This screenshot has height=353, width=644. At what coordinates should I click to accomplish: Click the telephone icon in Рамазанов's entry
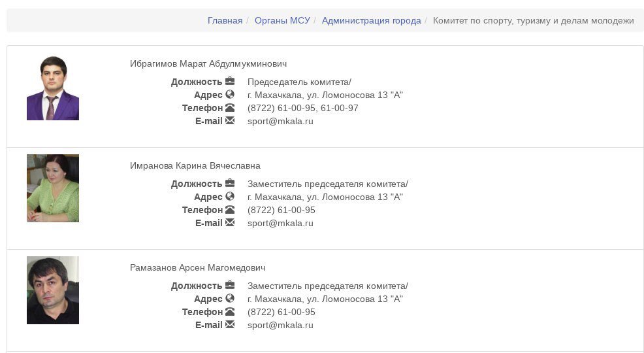[230, 312]
